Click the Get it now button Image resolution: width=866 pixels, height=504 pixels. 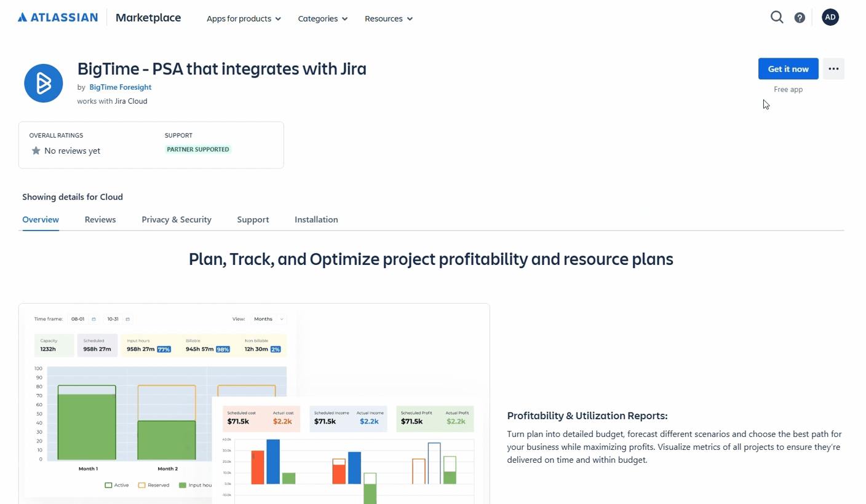(789, 69)
